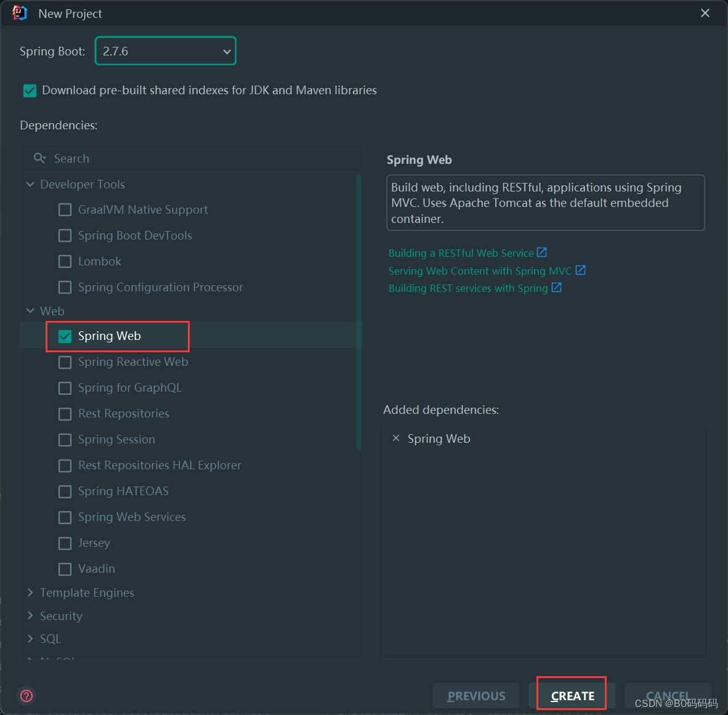The height and width of the screenshot is (715, 728).
Task: Uncheck the Spring Web dependency
Action: [x=65, y=336]
